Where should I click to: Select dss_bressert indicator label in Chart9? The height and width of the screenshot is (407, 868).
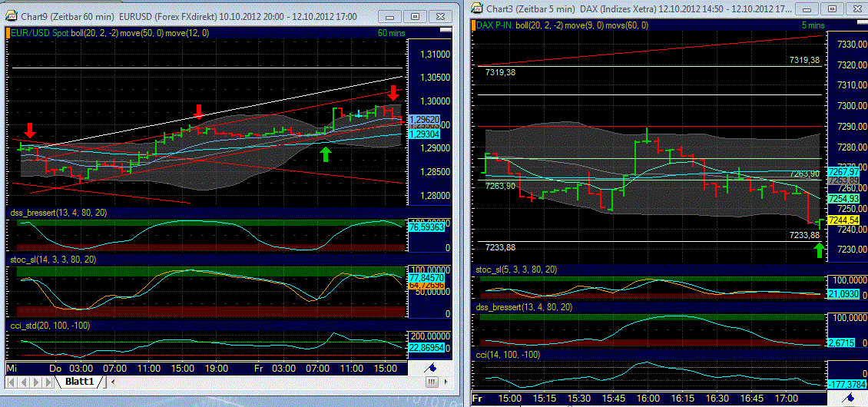click(x=60, y=213)
